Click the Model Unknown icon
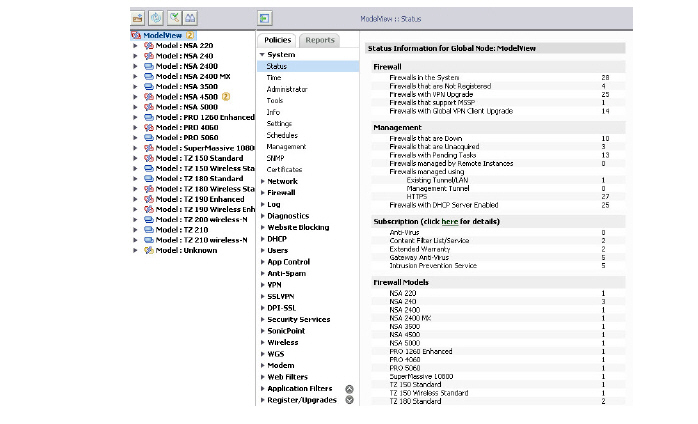Image resolution: width=698 pixels, height=424 pixels. click(x=149, y=250)
